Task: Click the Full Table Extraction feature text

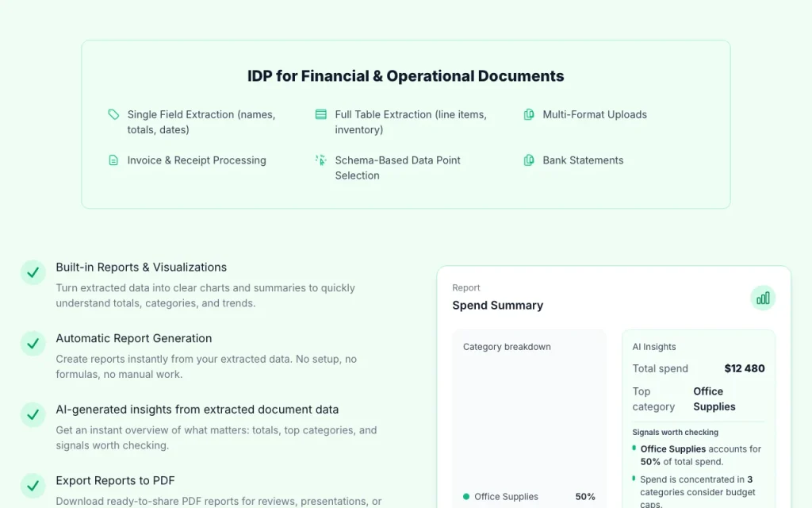Action: [x=411, y=122]
